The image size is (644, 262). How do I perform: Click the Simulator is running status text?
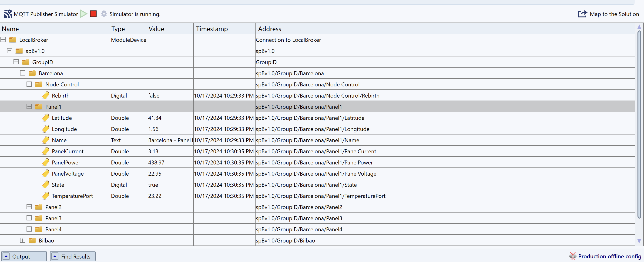[135, 14]
